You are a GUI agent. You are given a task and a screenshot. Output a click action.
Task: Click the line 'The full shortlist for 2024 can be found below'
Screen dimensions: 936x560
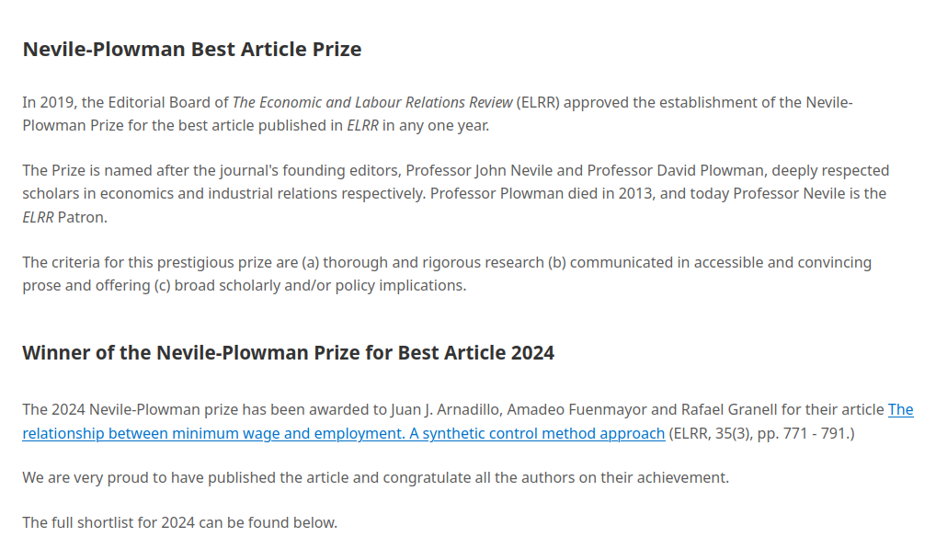180,523
